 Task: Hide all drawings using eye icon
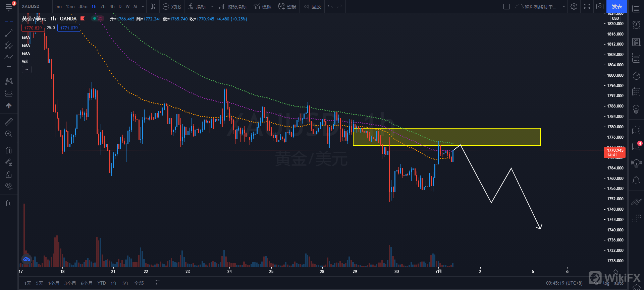tap(9, 186)
